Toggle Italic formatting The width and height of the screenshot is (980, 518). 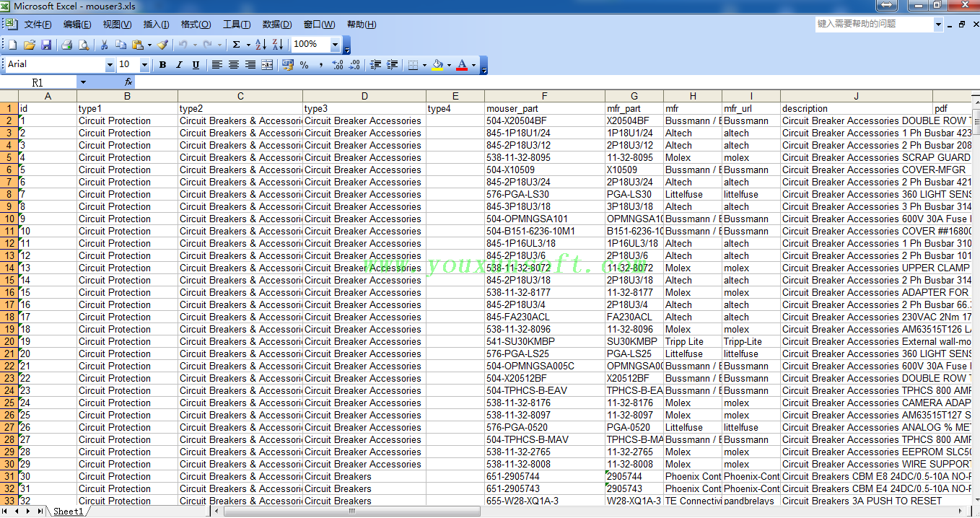pyautogui.click(x=179, y=65)
